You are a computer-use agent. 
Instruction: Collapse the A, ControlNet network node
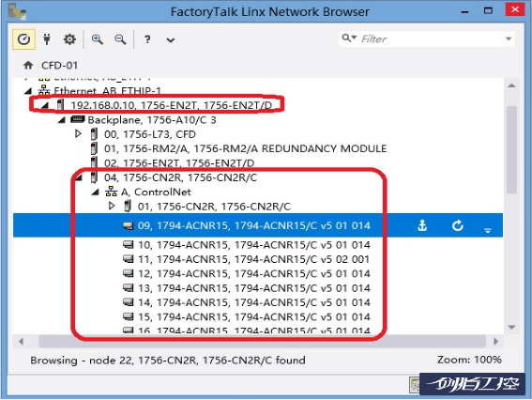tap(95, 192)
